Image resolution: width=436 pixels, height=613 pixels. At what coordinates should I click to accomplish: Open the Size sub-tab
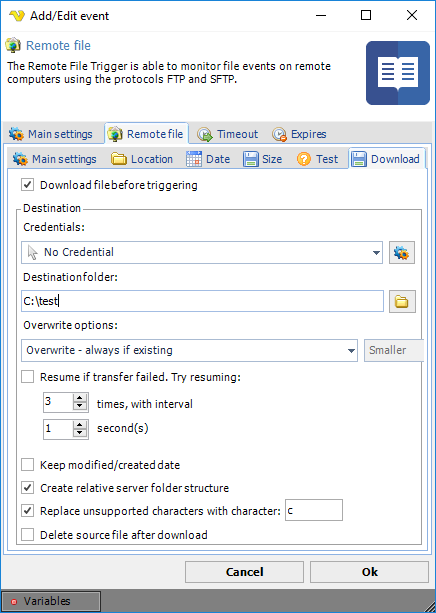point(262,159)
